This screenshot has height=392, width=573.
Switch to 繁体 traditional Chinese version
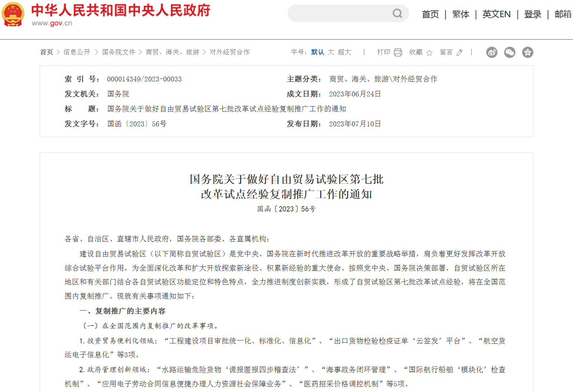pos(460,14)
